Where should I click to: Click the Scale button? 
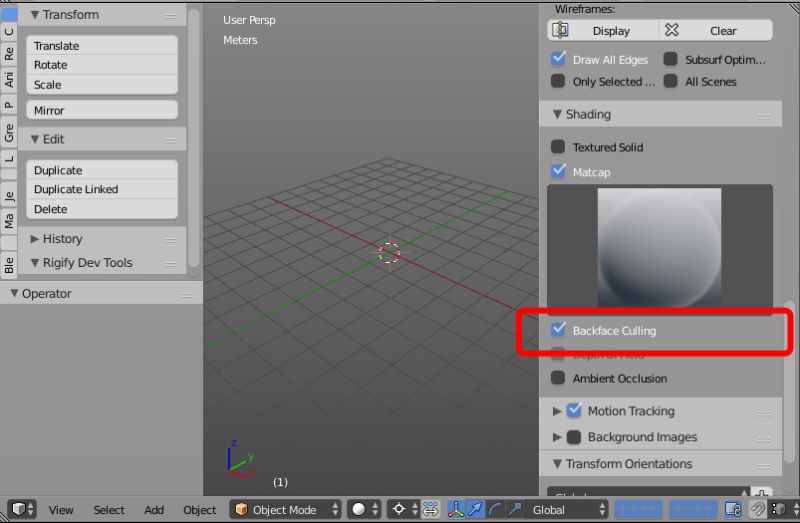pos(102,85)
